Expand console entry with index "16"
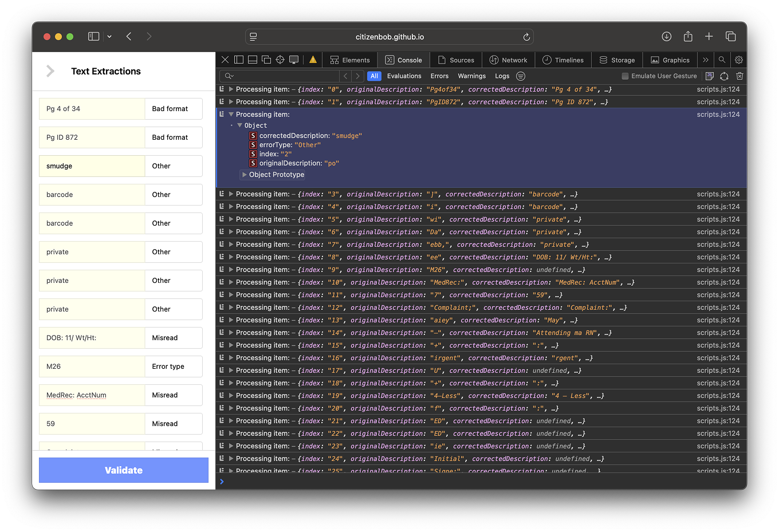The image size is (779, 532). pyautogui.click(x=231, y=358)
